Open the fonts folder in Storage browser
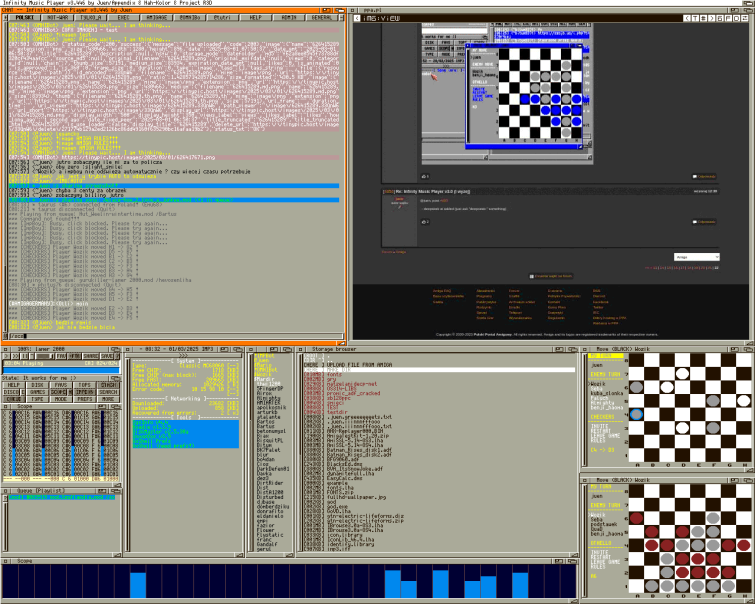The width and height of the screenshot is (755, 604). coord(335,374)
